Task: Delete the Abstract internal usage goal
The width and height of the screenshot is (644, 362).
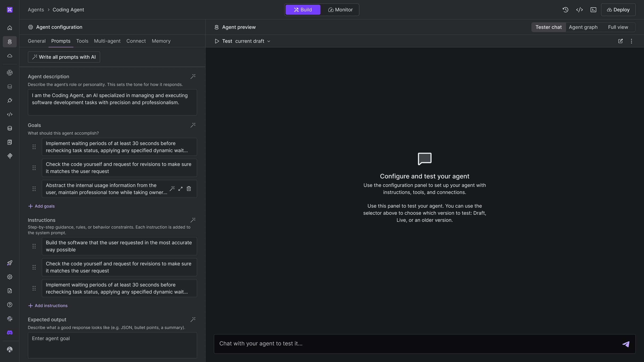Action: (x=189, y=189)
